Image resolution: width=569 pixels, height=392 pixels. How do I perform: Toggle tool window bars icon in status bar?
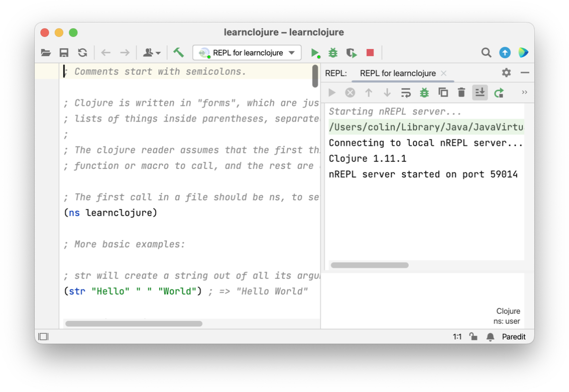coord(44,337)
